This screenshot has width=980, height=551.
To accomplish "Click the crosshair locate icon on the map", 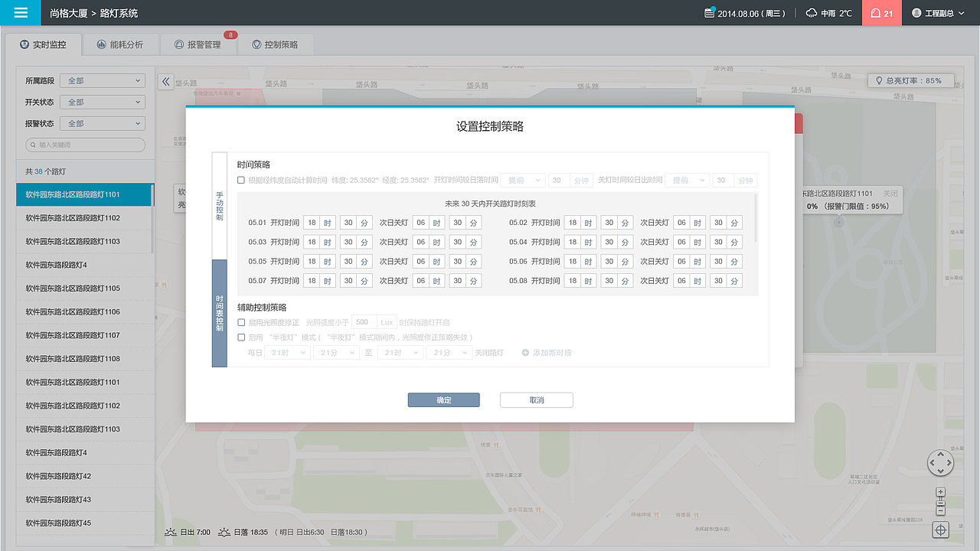I will pos(940,530).
